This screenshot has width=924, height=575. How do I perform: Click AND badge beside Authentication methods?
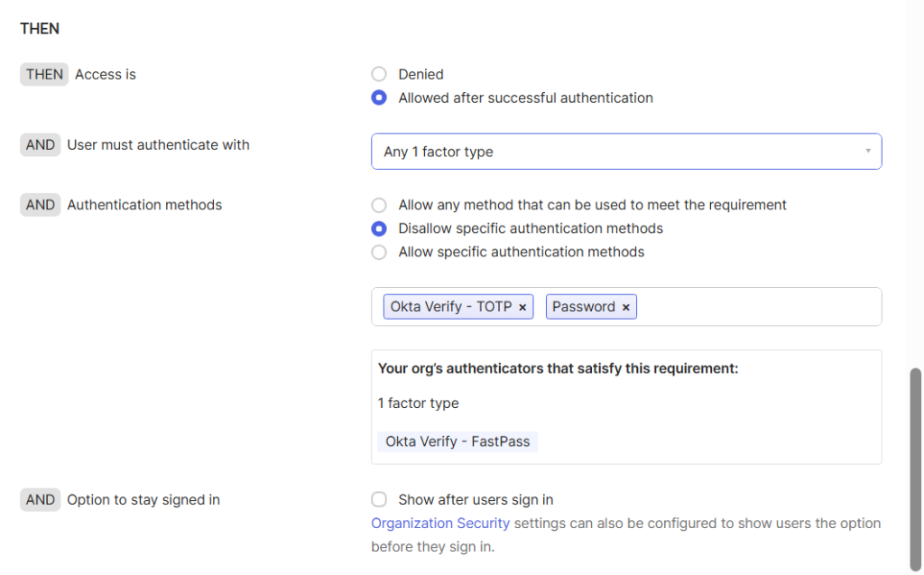click(40, 205)
